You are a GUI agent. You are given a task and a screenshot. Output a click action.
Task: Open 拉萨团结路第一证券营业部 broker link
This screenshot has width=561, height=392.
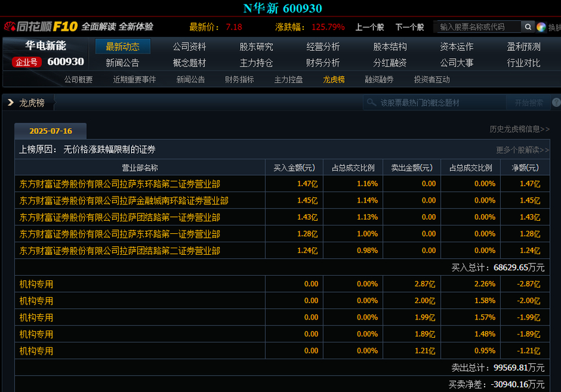pyautogui.click(x=120, y=218)
